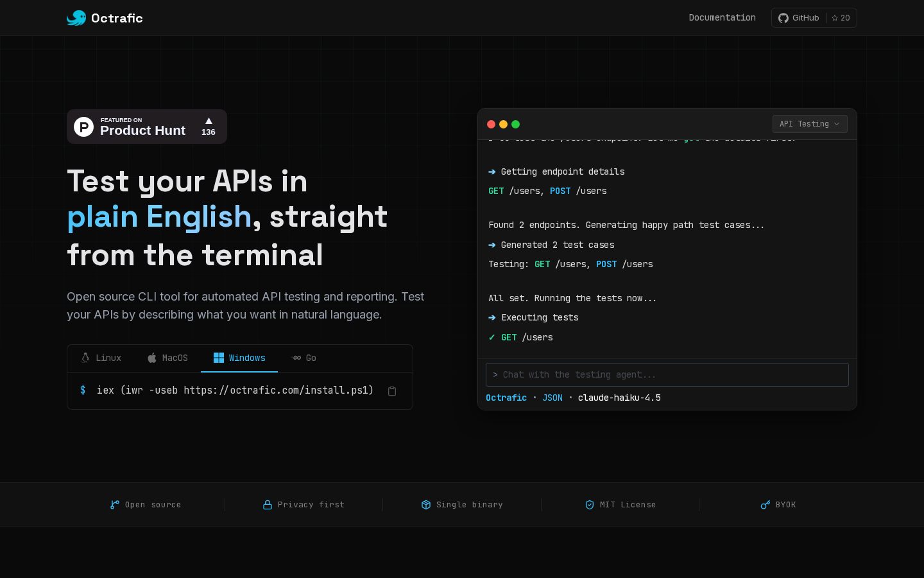Click the claude-haiku-4.5 model label

pos(619,398)
